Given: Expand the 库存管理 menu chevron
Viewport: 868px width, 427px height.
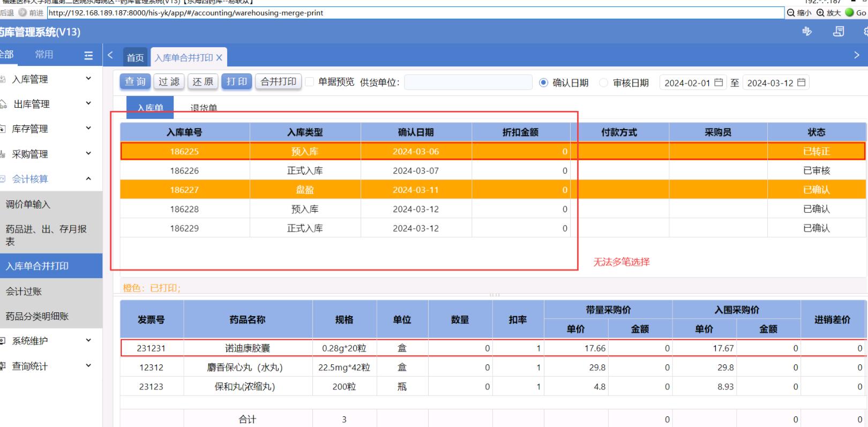Looking at the screenshot, I should point(88,128).
